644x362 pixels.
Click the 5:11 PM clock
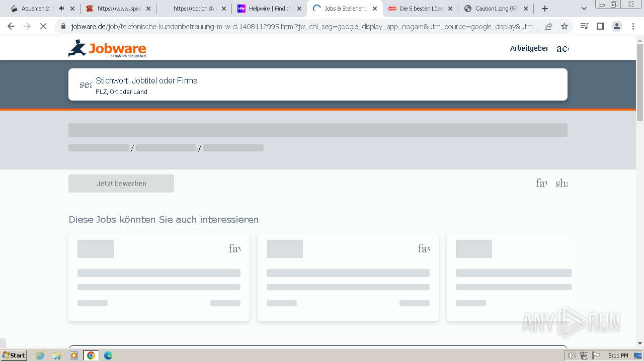point(618,355)
